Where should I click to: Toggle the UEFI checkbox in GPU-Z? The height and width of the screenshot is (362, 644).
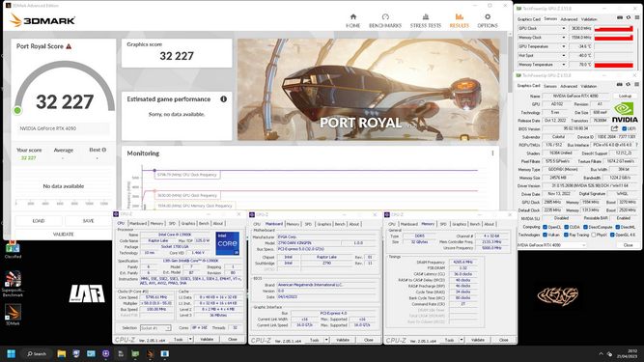tap(625, 129)
